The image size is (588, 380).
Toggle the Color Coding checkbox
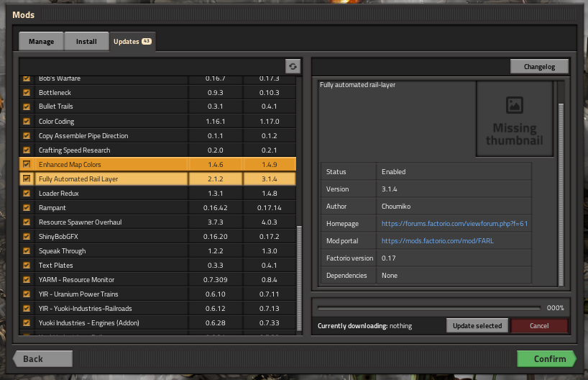coord(27,122)
